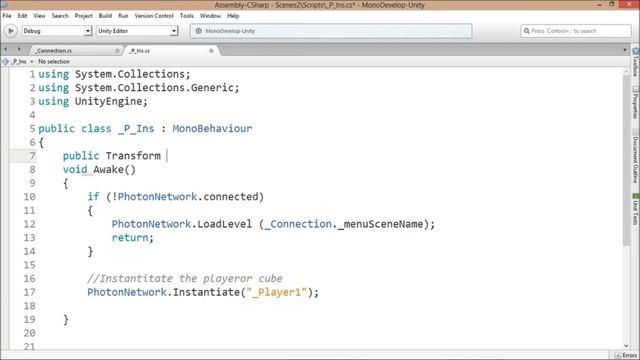Image resolution: width=640 pixels, height=360 pixels.
Task: Click 'System.Collections.Generic' on line 2
Action: pyautogui.click(x=154, y=88)
